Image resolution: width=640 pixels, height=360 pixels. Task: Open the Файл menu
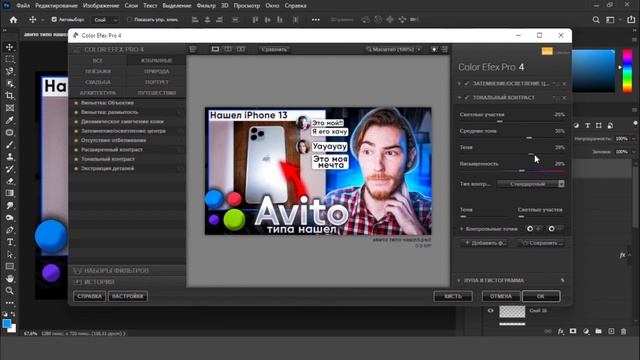click(23, 6)
